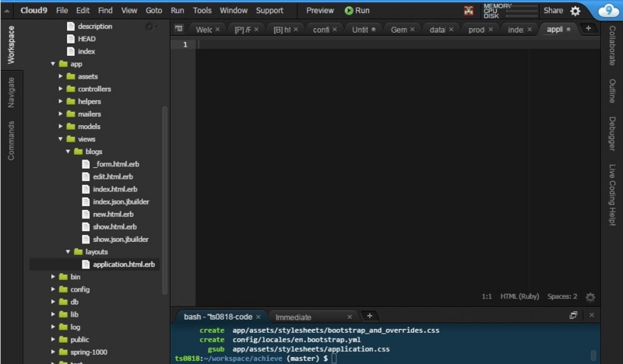Open the tab list menu icon
623x364 pixels.
point(179,29)
